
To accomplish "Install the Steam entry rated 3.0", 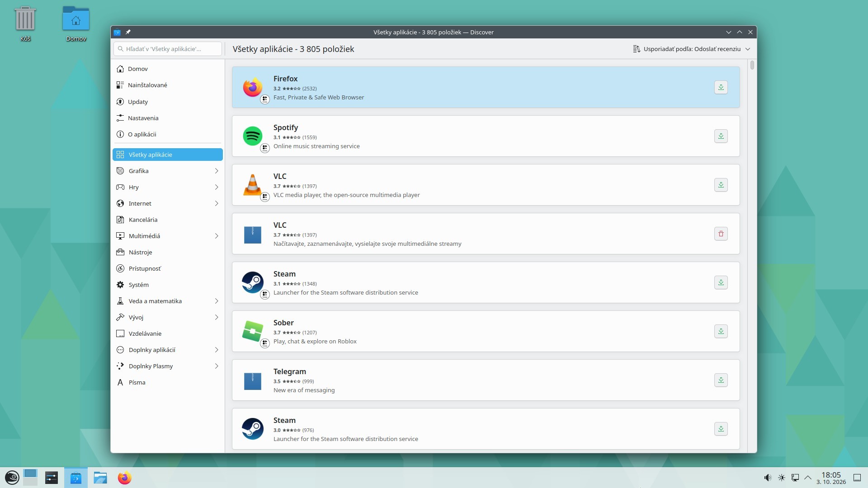I will pos(721,429).
